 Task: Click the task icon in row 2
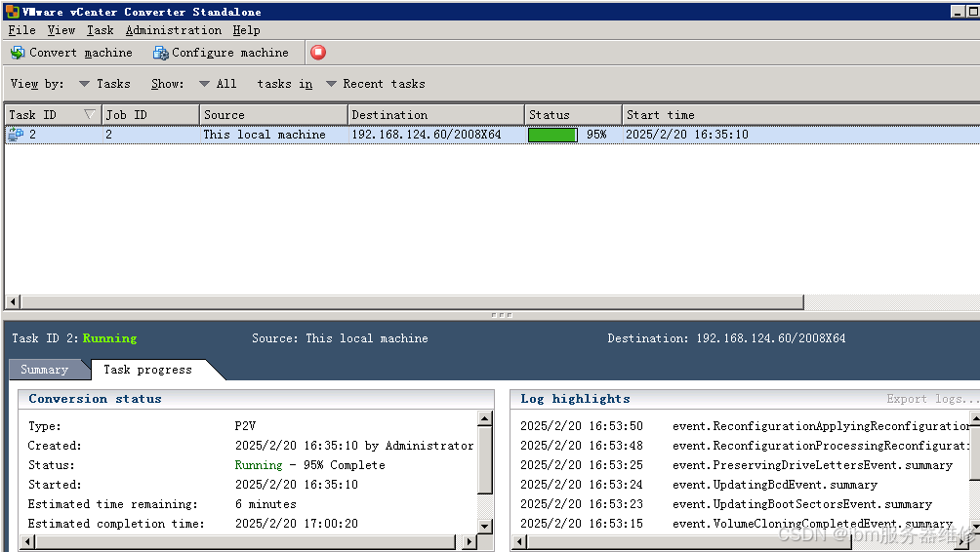click(16, 135)
